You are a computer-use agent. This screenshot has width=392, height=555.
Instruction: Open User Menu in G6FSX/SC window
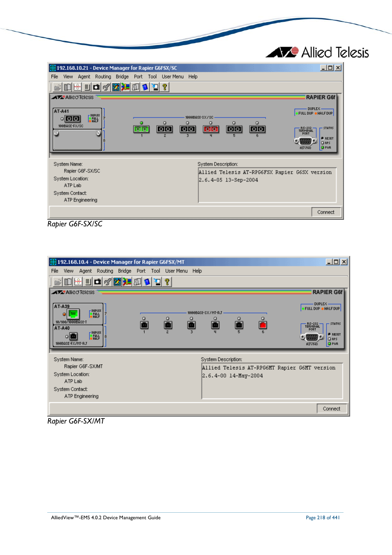[173, 76]
